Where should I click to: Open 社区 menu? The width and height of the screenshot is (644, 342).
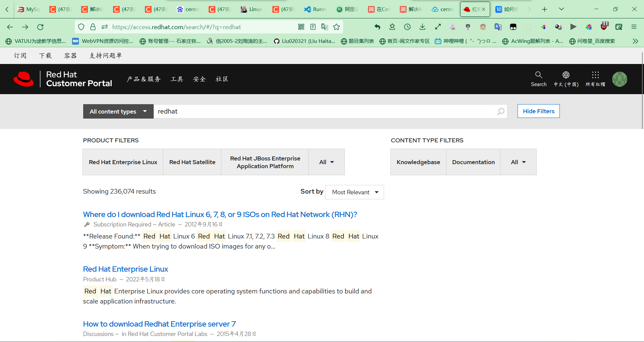coord(222,79)
